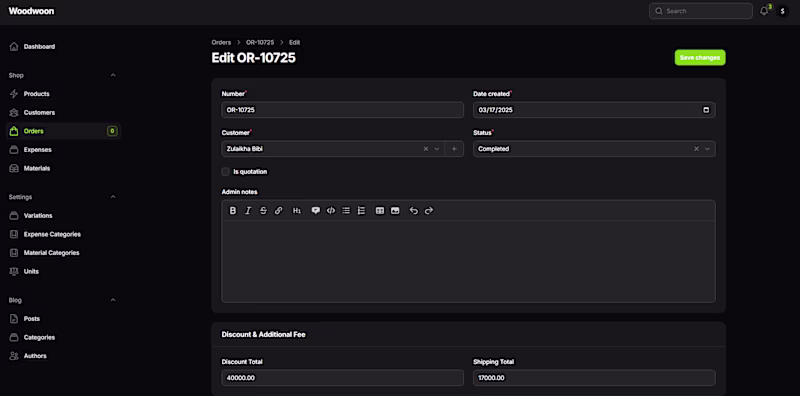This screenshot has width=800, height=396.
Task: Go to Expenses in the sidebar
Action: [38, 150]
